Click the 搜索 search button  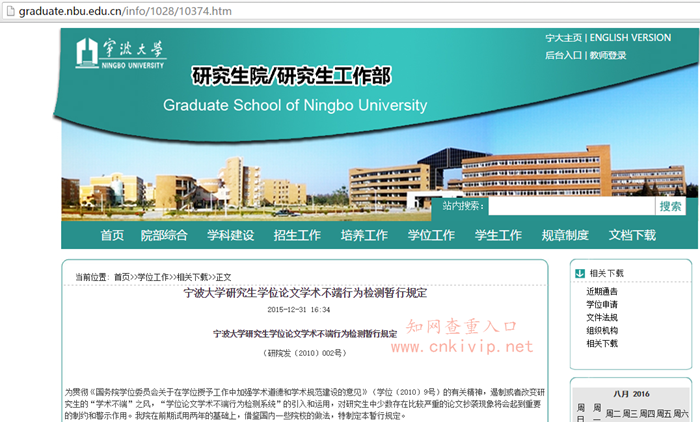point(670,206)
